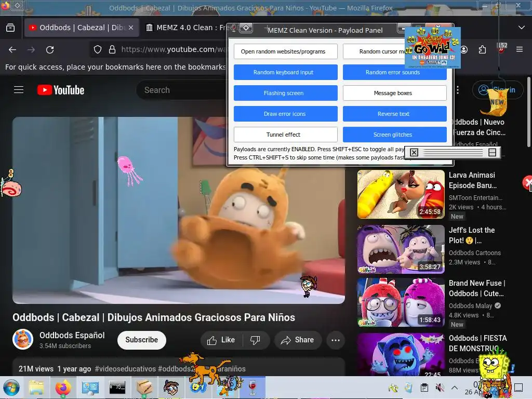
Task: Open the Start menu orb
Action: (11, 388)
